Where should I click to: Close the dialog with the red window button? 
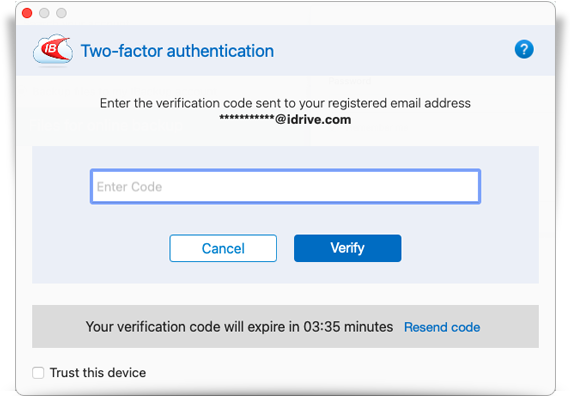[27, 13]
